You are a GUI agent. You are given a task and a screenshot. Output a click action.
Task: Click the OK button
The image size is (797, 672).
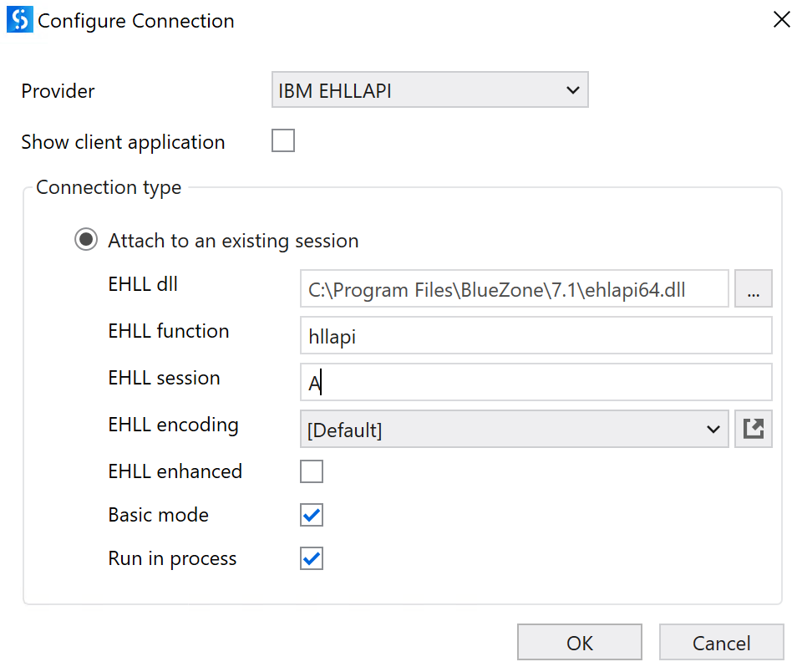pos(579,643)
